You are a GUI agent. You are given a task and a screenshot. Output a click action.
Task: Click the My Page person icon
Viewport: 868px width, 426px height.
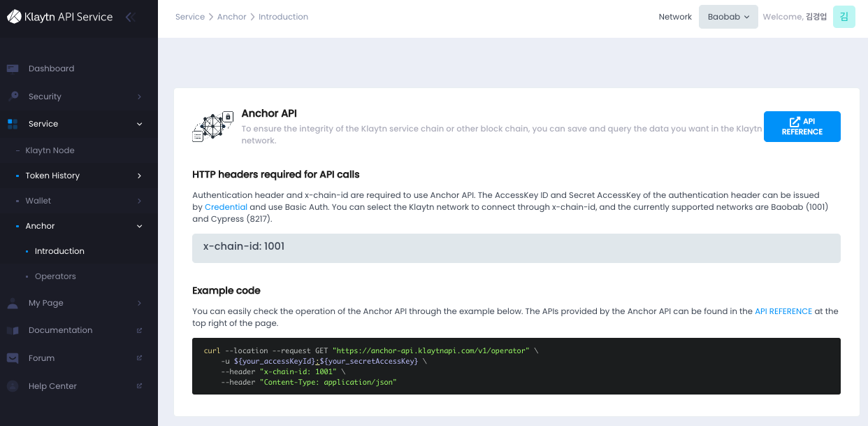click(13, 303)
